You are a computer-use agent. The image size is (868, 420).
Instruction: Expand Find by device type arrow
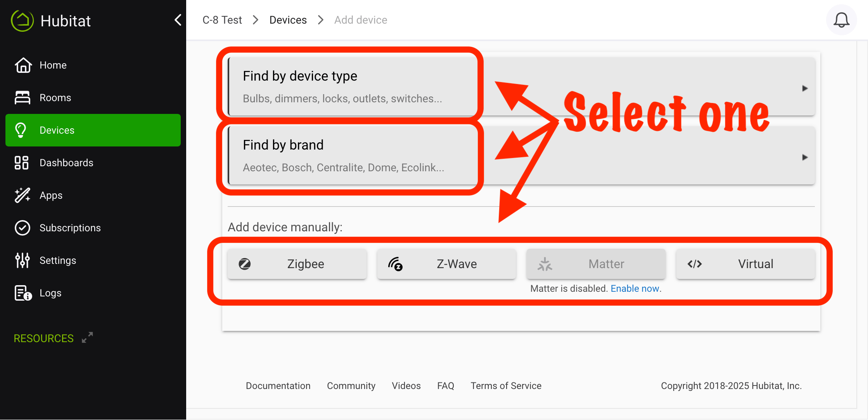(x=805, y=88)
